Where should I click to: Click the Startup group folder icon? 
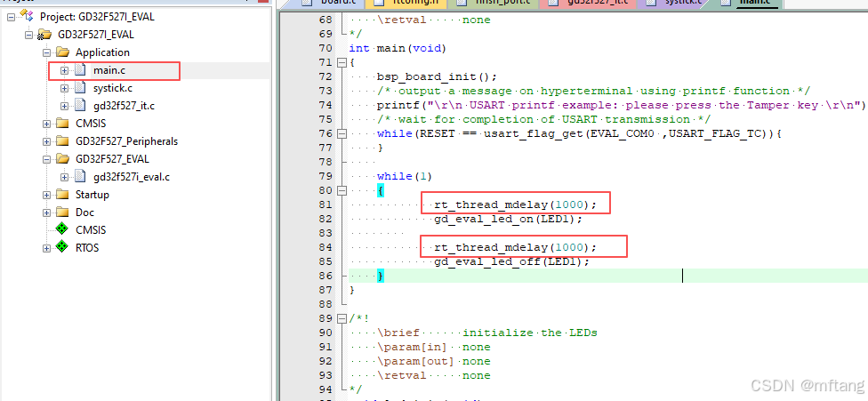(62, 195)
